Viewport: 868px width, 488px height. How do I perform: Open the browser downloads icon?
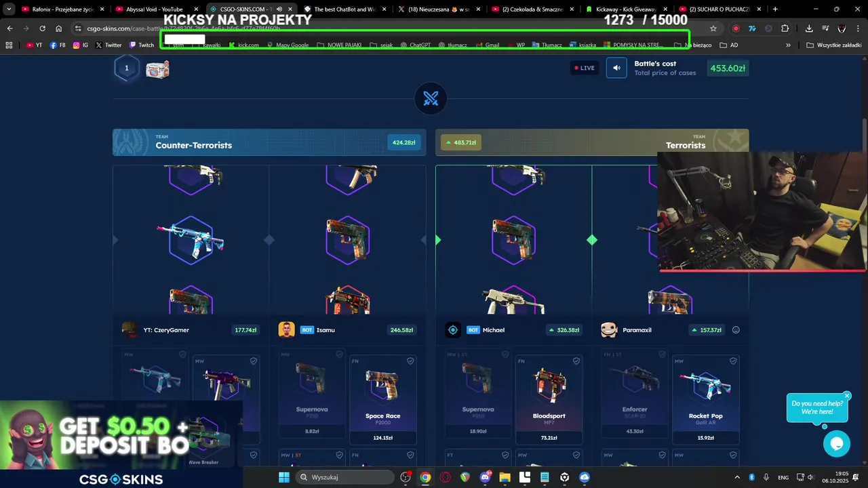pyautogui.click(x=809, y=28)
